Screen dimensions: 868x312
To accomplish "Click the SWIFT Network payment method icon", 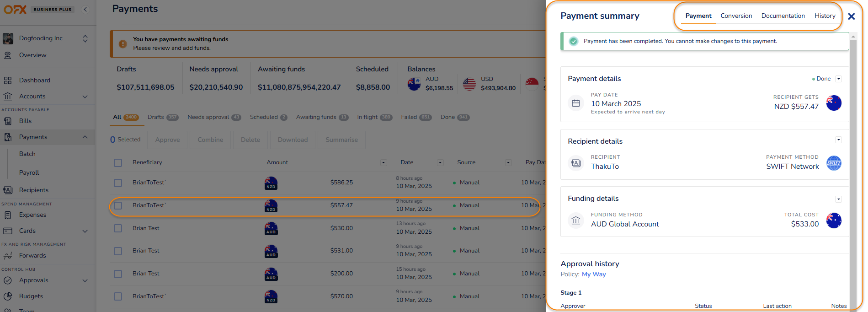I will pyautogui.click(x=833, y=163).
